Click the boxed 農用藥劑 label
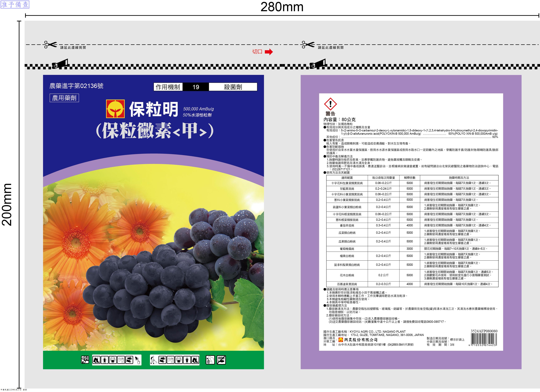 64,98
